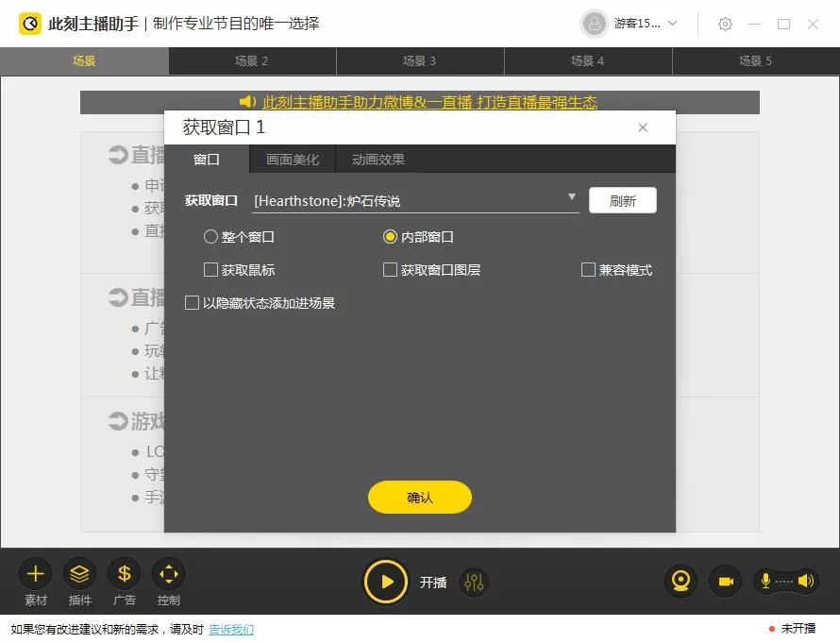Click the 刷新 refresh button

click(x=623, y=200)
